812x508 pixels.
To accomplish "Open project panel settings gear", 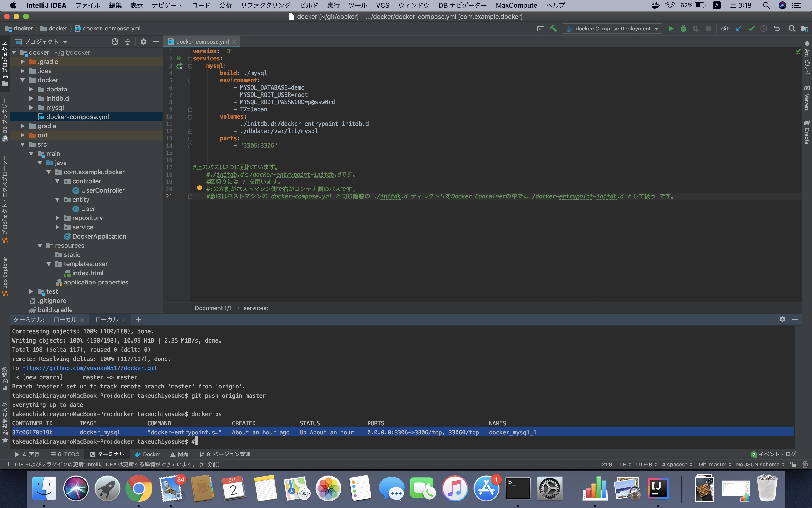I will [144, 42].
